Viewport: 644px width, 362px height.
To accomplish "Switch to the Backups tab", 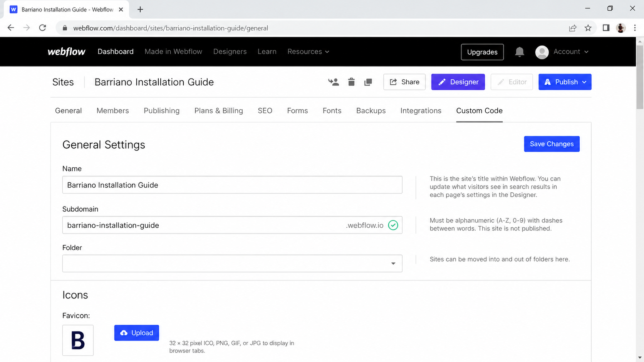I will 371,111.
